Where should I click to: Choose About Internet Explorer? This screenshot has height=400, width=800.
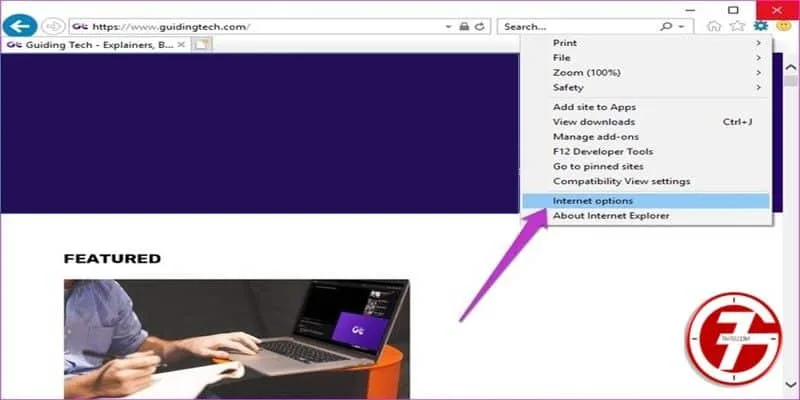pyautogui.click(x=646, y=216)
